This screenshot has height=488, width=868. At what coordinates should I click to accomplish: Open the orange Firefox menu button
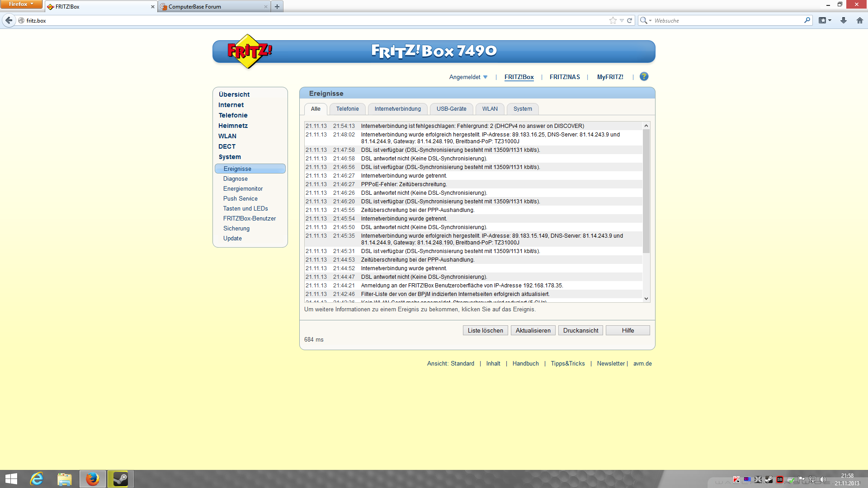[x=21, y=4]
